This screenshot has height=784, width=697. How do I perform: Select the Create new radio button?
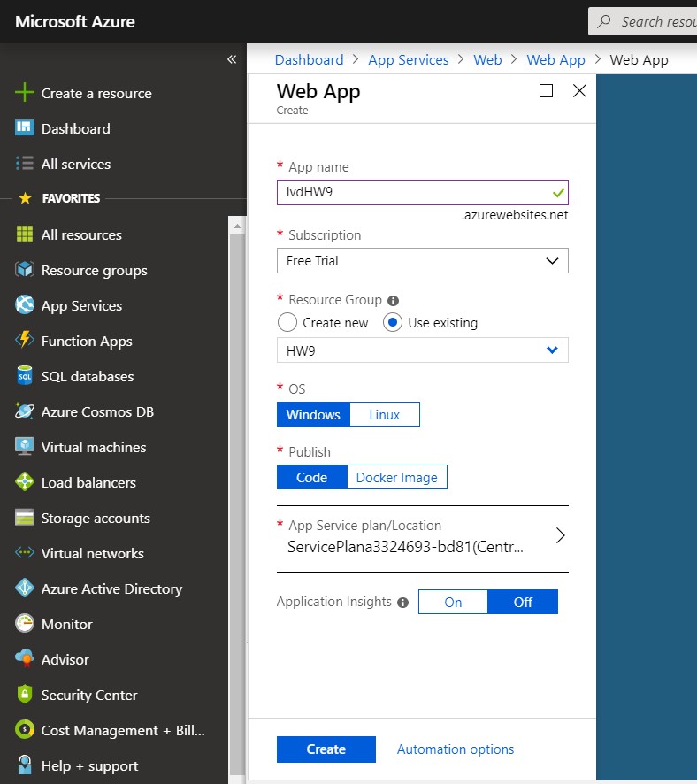(287, 323)
